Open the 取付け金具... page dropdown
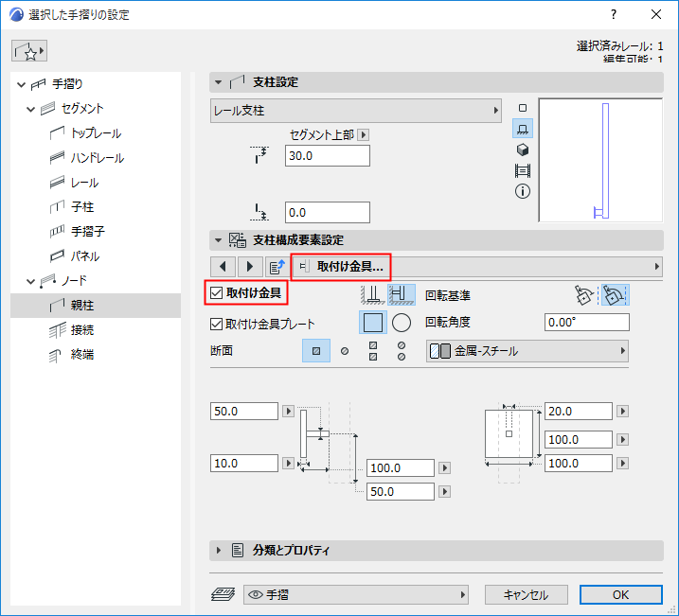Viewport: 679px width, 616px height. [477, 267]
